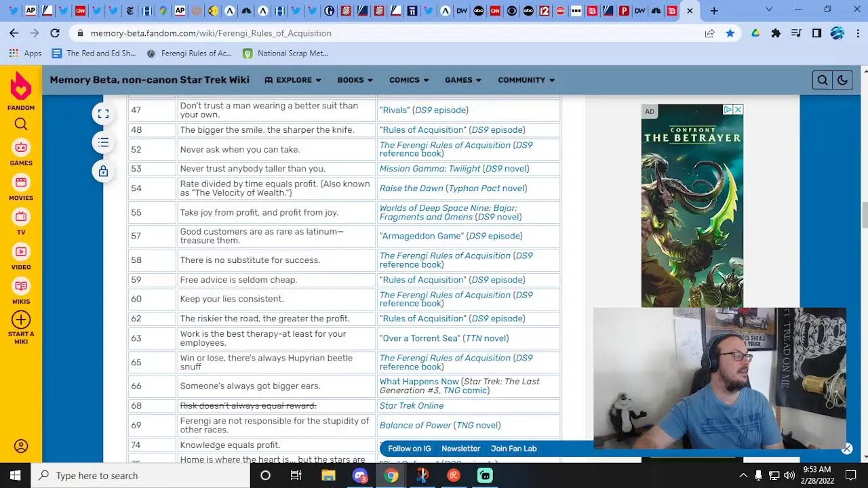The width and height of the screenshot is (868, 488).
Task: Click the Chrome profile avatar
Action: tap(837, 33)
